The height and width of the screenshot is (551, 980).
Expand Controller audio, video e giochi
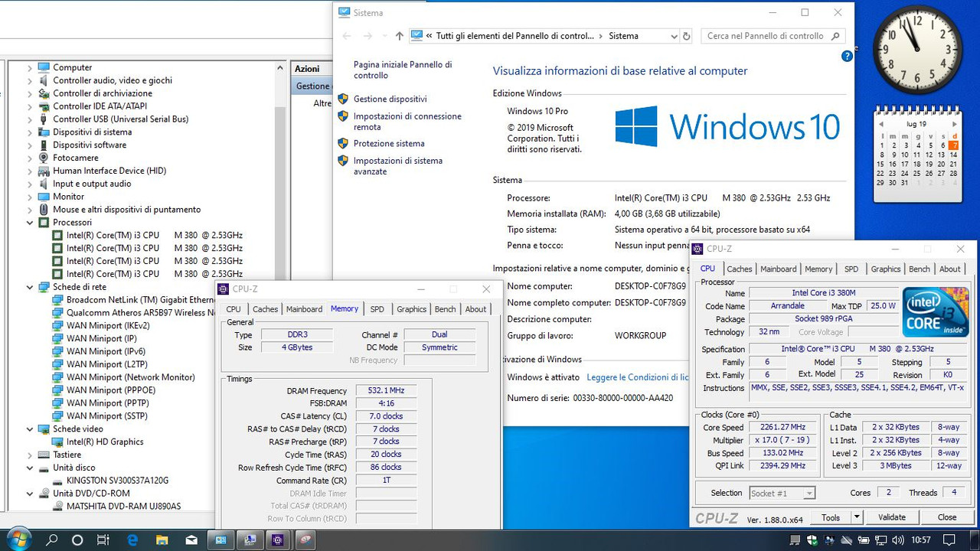coord(30,80)
